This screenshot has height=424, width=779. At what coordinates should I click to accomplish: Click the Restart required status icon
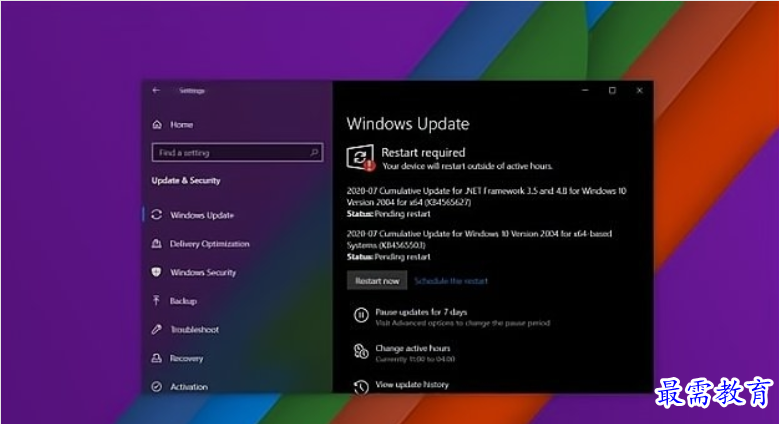point(360,158)
